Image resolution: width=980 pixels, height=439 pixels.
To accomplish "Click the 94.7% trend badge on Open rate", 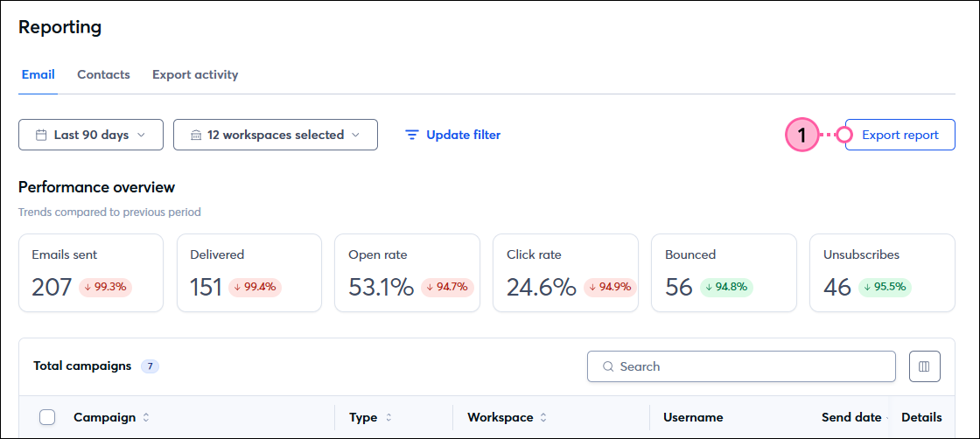I will point(447,287).
